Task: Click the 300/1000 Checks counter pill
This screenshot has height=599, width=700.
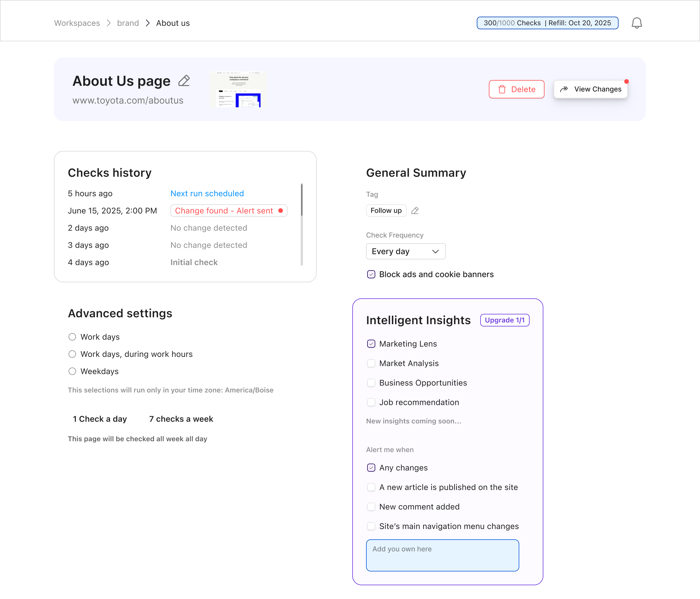Action: click(x=547, y=23)
